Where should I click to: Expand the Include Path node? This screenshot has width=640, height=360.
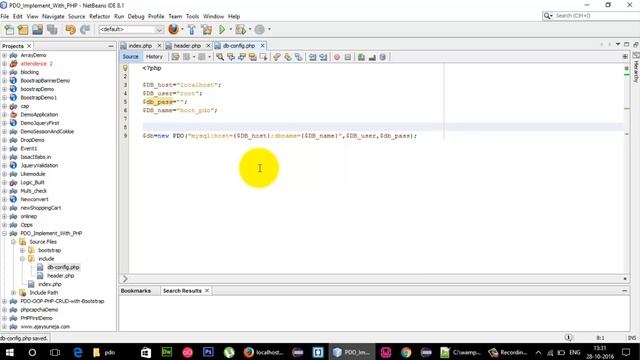click(13, 293)
